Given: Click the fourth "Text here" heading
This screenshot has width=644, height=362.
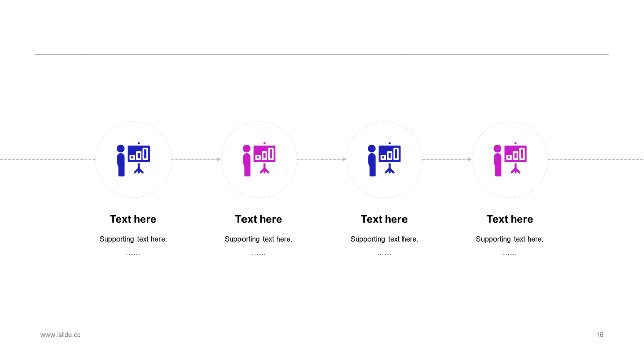Looking at the screenshot, I should click(510, 219).
